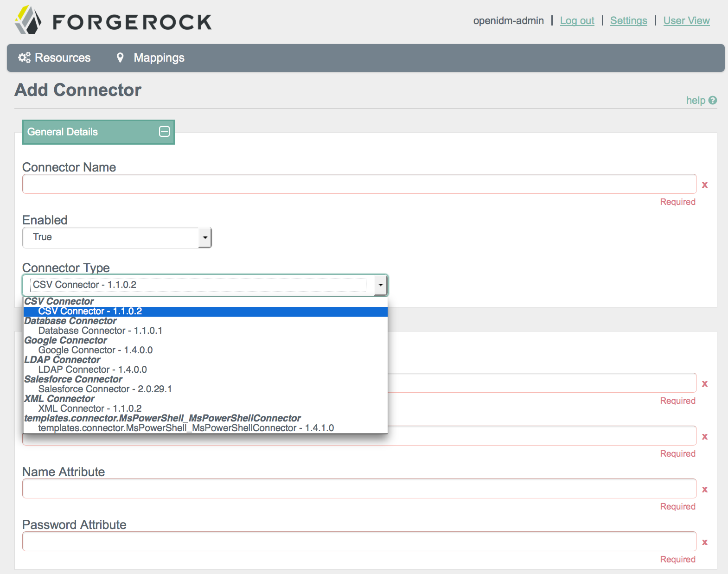Select Salesforce Connector - 2.0.29.1 option

click(205, 389)
